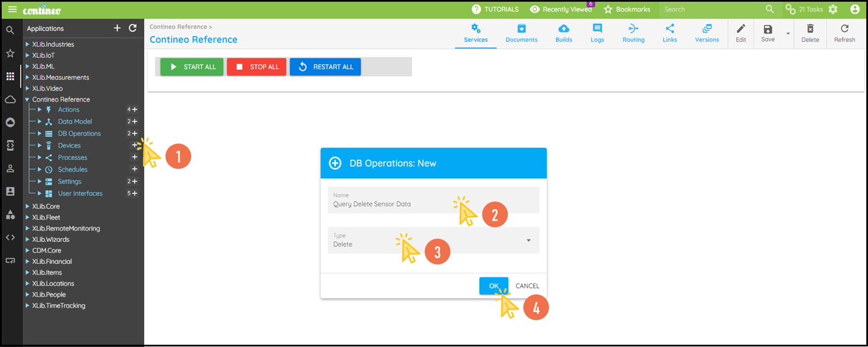
Task: Click the add icon next to Devices
Action: click(135, 145)
